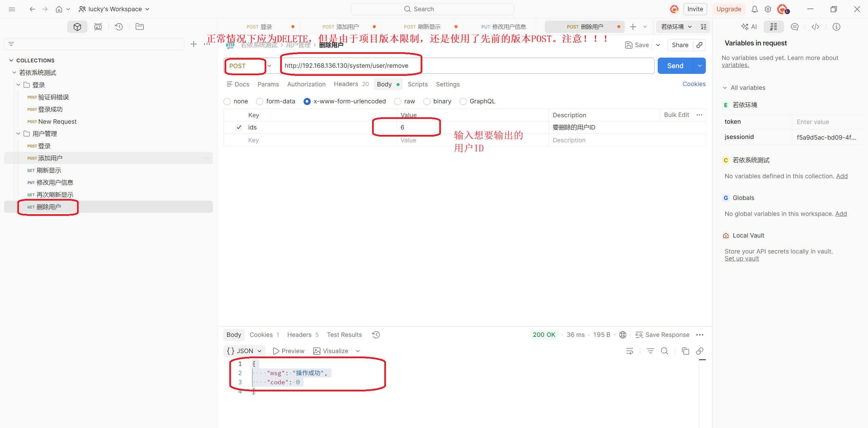Switch to the Params tab

268,84
